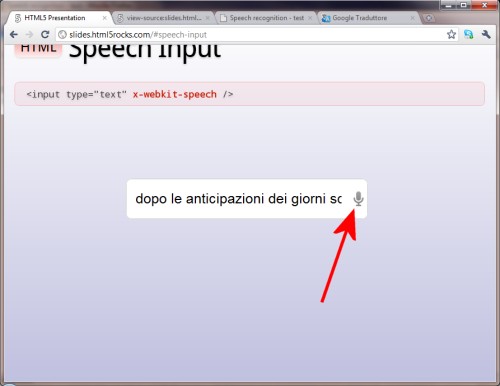Screen dimensions: 500x386
Task: Bookmark page with the star icon
Action: pos(451,34)
